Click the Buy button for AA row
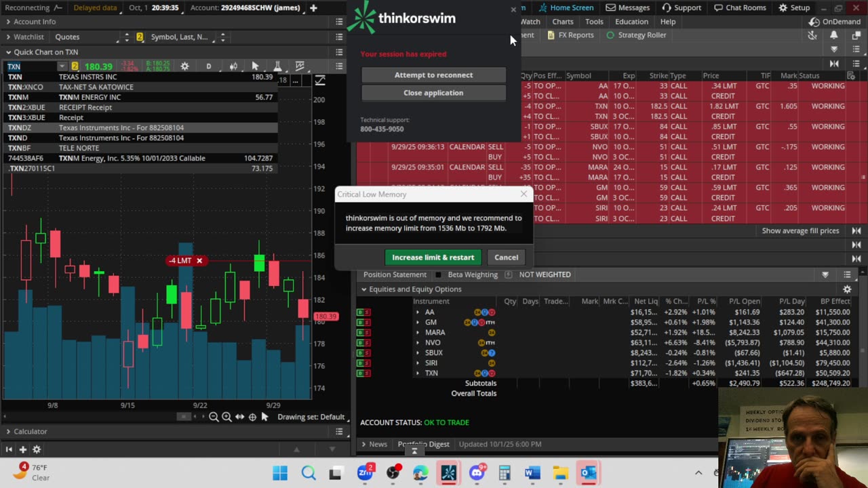Image resolution: width=868 pixels, height=488 pixels. coord(361,312)
